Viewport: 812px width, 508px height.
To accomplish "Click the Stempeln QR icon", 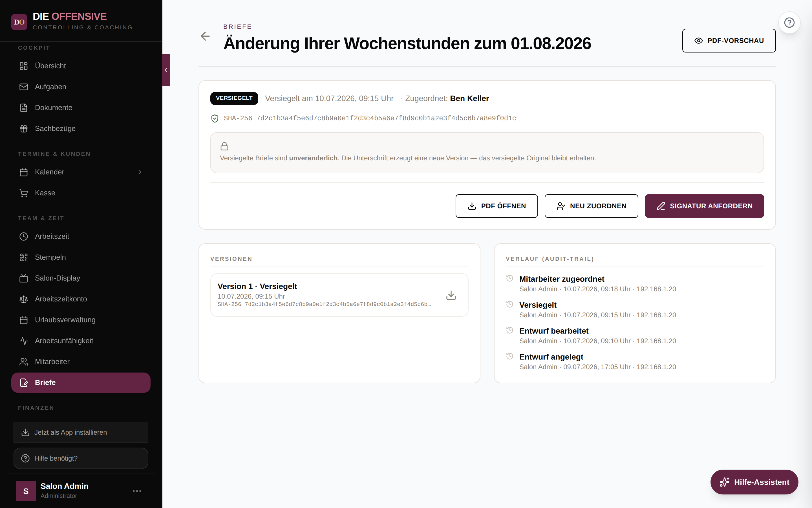I will (x=23, y=257).
